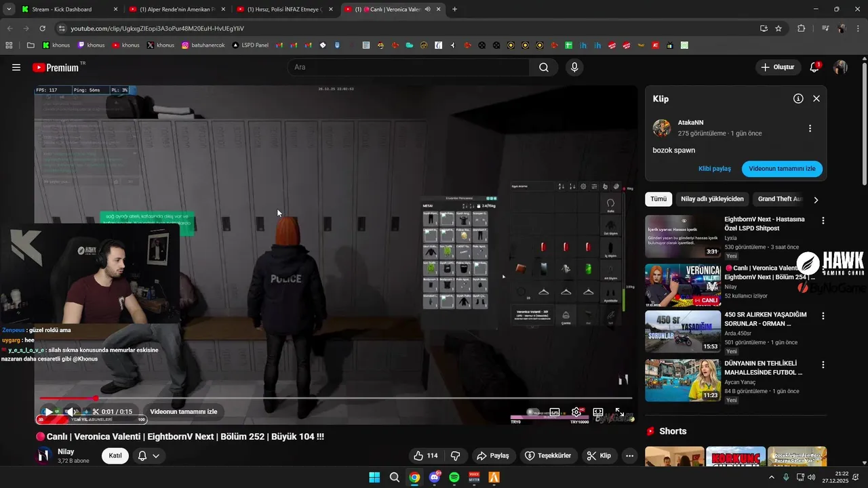The width and height of the screenshot is (868, 488).
Task: Open the LSPD Panel bookmark
Action: [x=250, y=45]
